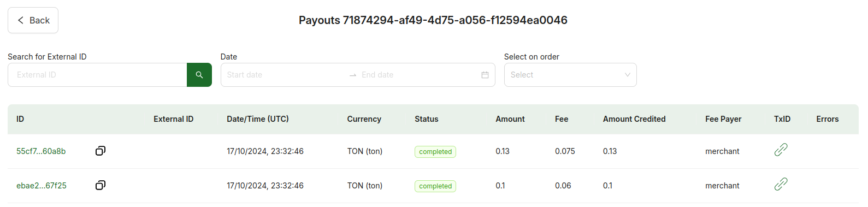Open the calendar icon in Date field

(x=485, y=75)
